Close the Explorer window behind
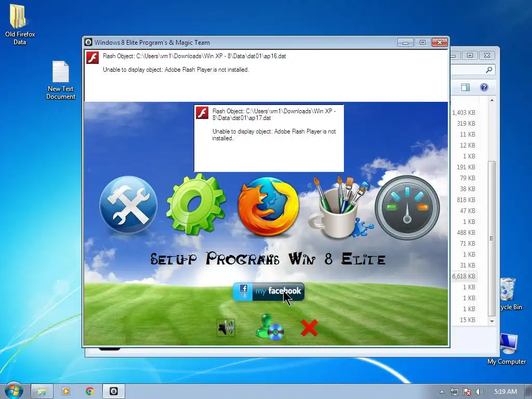Image resolution: width=532 pixels, height=399 pixels. 487,55
